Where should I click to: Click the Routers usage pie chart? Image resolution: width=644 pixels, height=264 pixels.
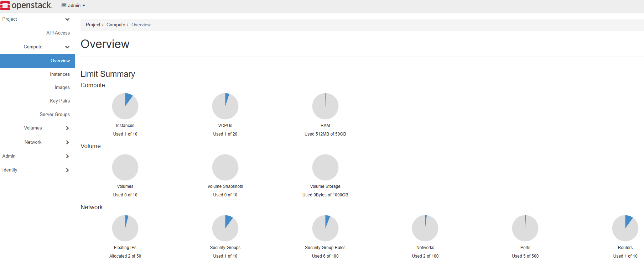(625, 228)
